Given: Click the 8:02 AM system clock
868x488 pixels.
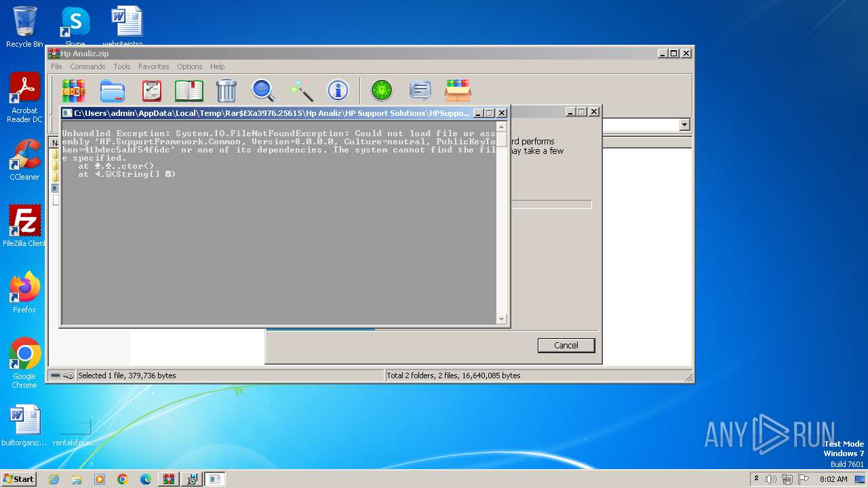Looking at the screenshot, I should [833, 479].
